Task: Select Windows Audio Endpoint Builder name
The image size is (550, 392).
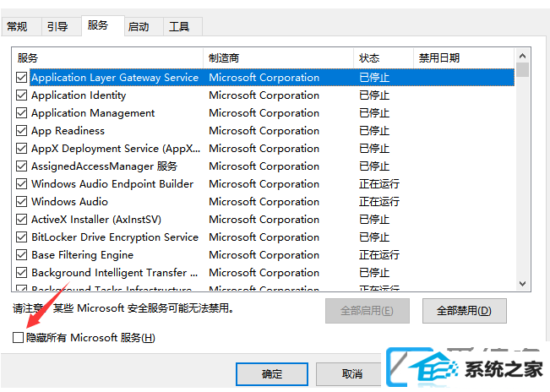Action: coord(112,183)
